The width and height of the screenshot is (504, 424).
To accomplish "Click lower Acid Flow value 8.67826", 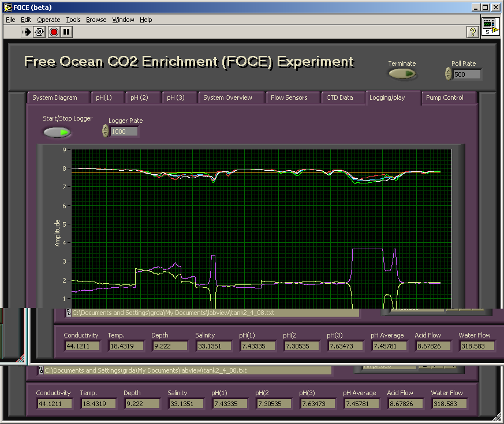I will coord(406,404).
